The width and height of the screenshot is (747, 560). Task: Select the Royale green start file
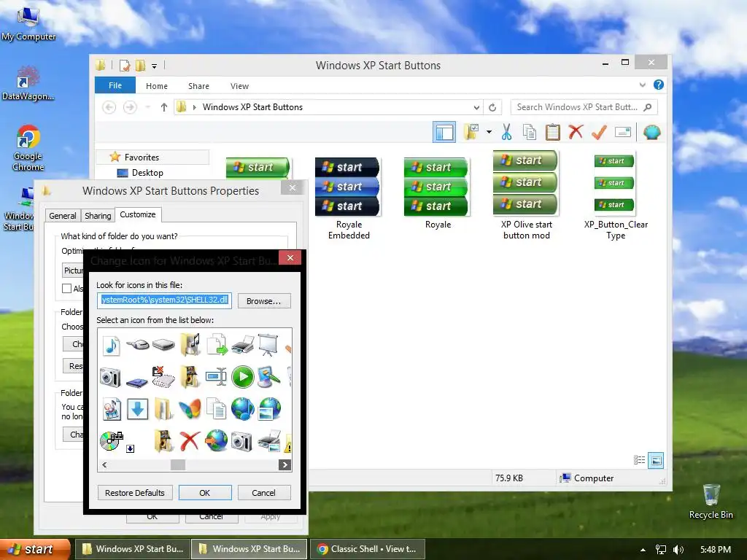437,194
